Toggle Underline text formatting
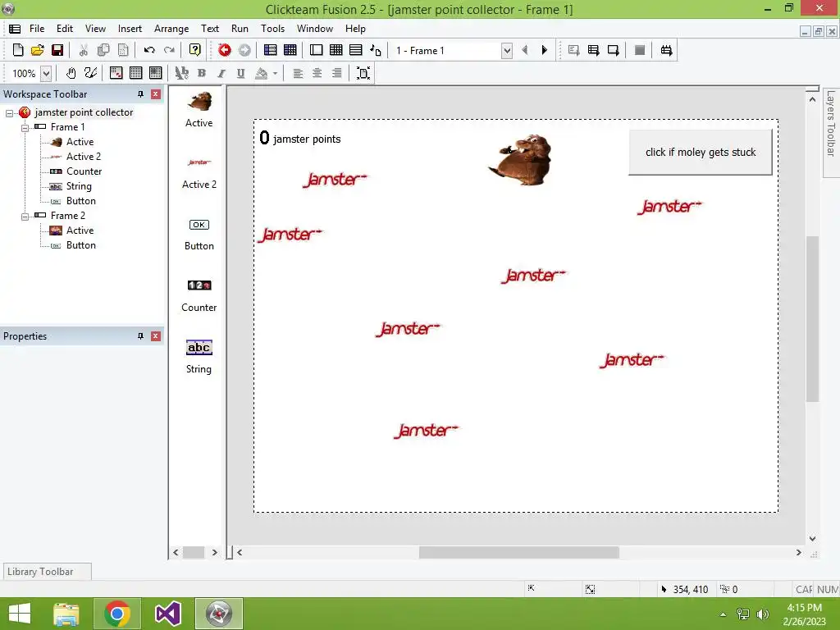Viewport: 840px width, 630px height. pos(240,73)
